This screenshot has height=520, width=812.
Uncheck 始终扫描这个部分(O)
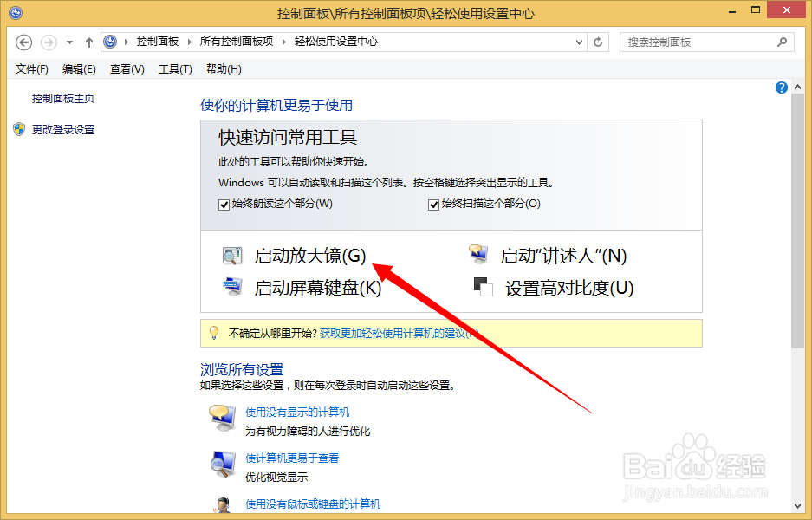pyautogui.click(x=432, y=205)
